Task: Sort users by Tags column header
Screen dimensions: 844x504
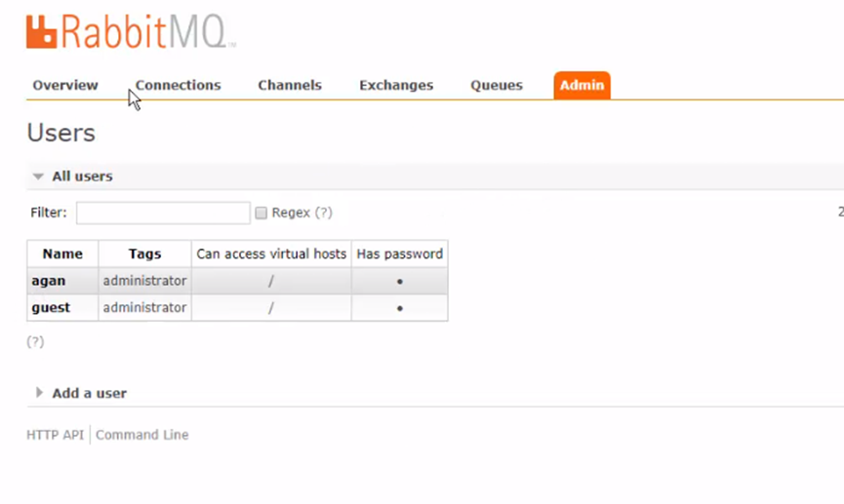Action: point(144,253)
